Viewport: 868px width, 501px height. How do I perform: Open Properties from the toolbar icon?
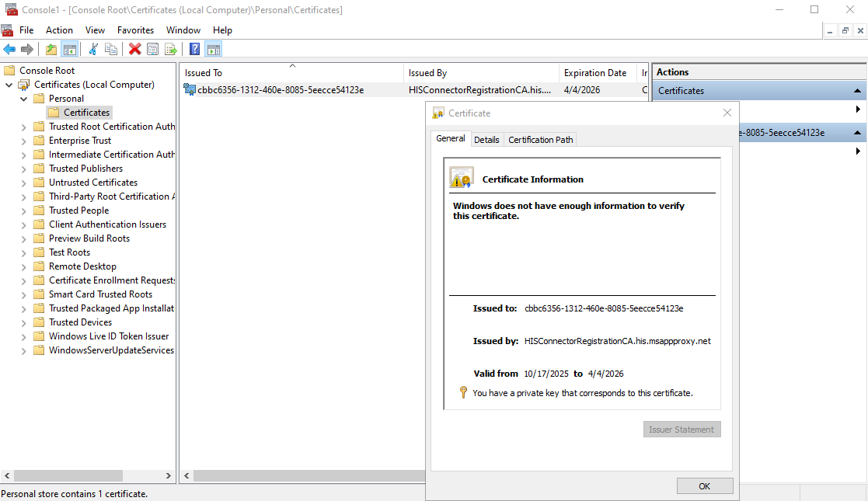[152, 49]
